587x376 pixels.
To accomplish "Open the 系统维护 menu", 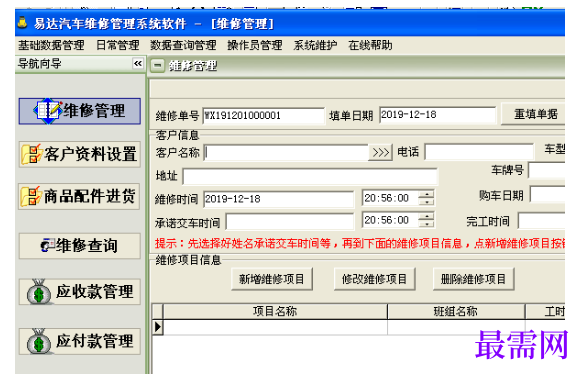I will [x=315, y=45].
